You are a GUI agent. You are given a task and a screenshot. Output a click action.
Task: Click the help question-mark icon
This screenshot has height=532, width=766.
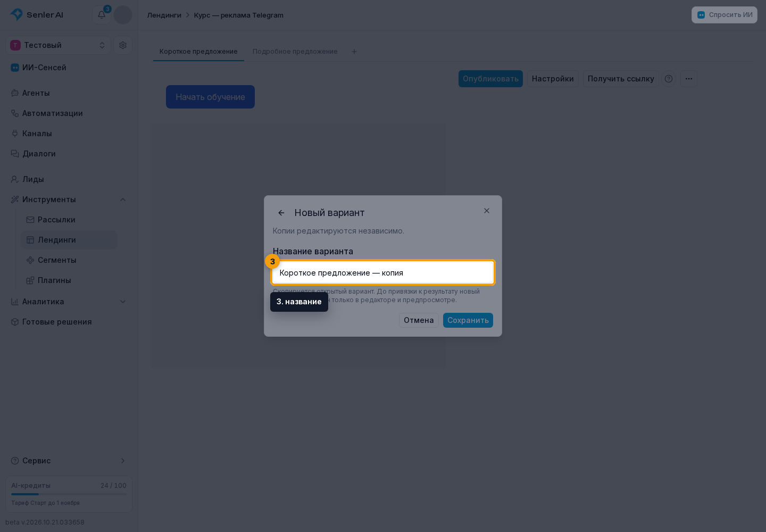669,79
